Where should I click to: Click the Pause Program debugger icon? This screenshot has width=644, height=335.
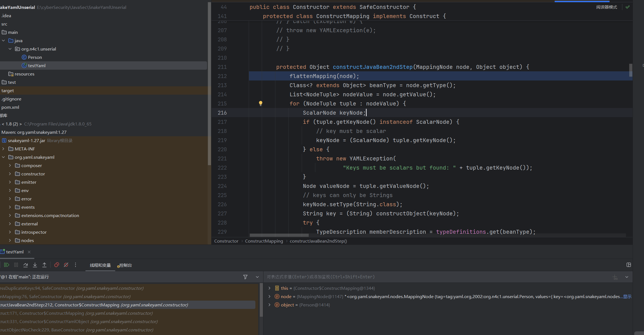pyautogui.click(x=16, y=265)
